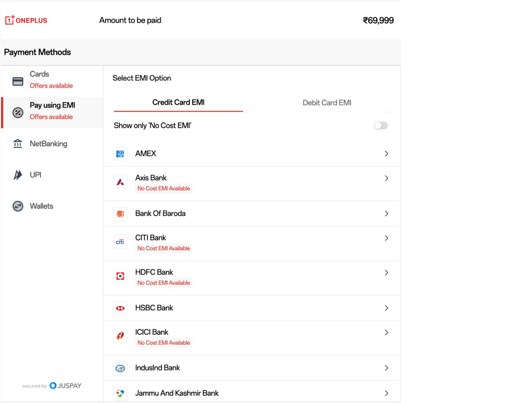532x403 pixels.
Task: Choose the UPI payment method
Action: [x=35, y=175]
